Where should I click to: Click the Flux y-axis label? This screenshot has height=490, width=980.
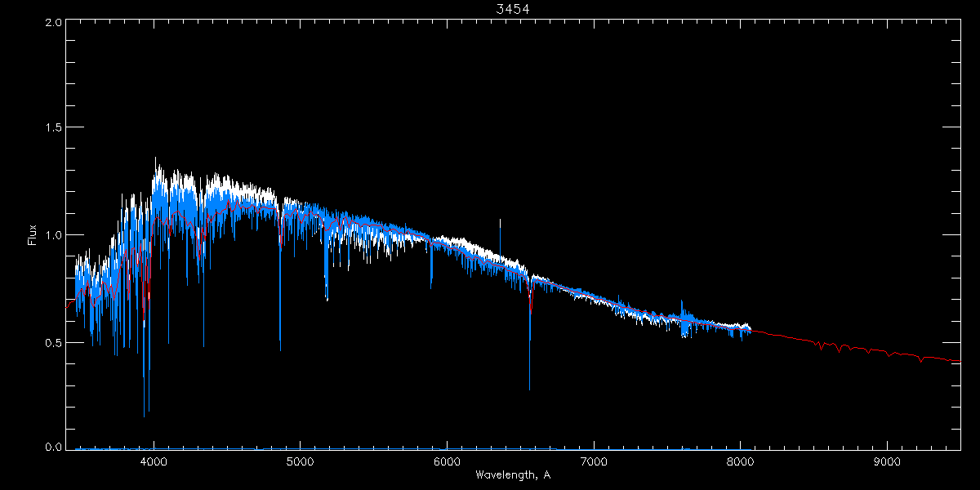(x=33, y=235)
